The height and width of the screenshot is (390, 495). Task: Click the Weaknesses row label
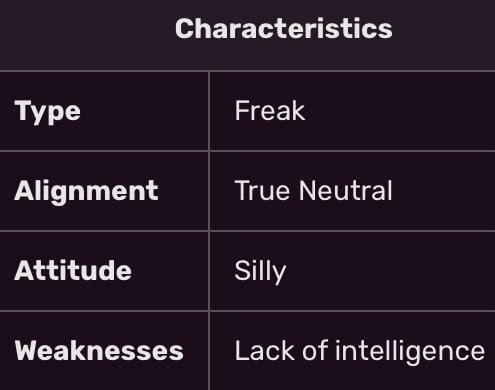point(99,351)
